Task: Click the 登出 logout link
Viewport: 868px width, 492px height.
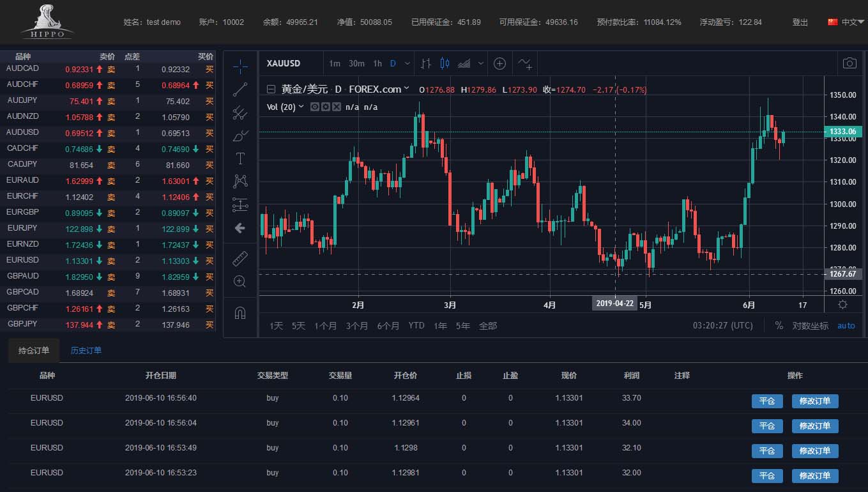Action: coord(800,22)
